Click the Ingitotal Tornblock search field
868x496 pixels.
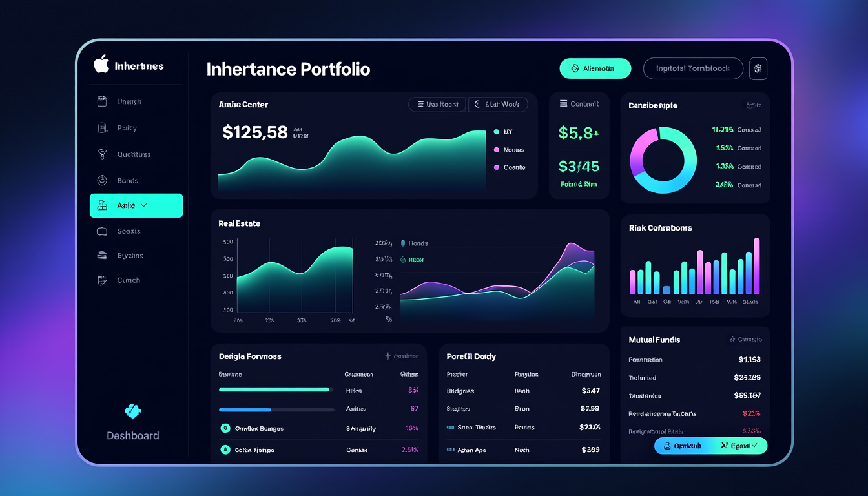point(692,68)
